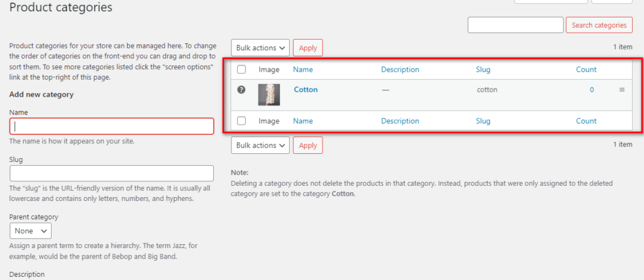Focus the category search input field
Viewport: 644px width, 280px height.
click(516, 25)
